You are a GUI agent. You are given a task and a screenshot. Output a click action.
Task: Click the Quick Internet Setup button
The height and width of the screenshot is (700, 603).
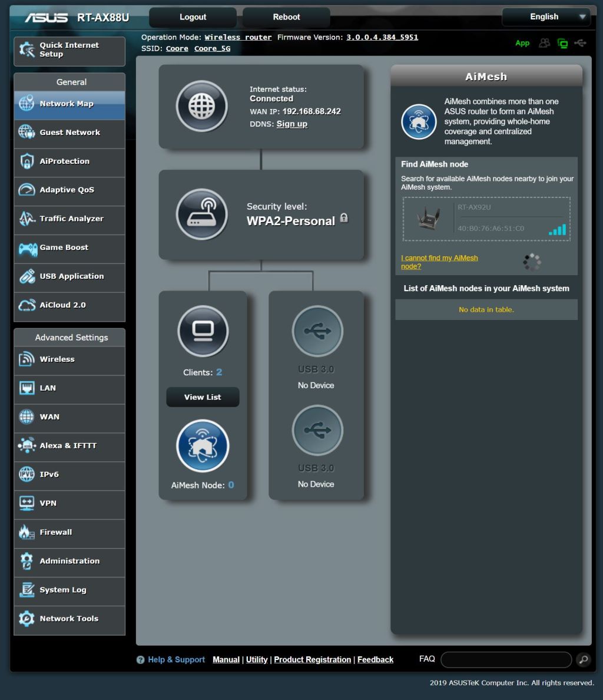click(69, 51)
